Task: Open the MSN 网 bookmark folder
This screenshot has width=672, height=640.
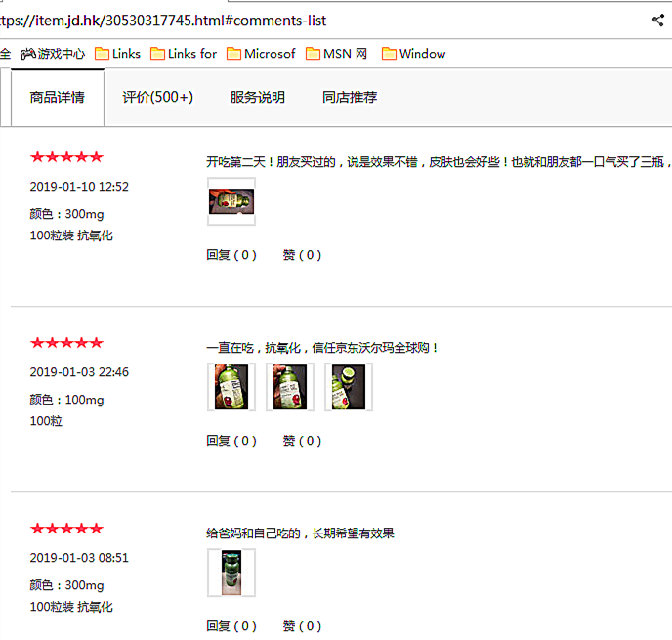Action: (x=336, y=54)
